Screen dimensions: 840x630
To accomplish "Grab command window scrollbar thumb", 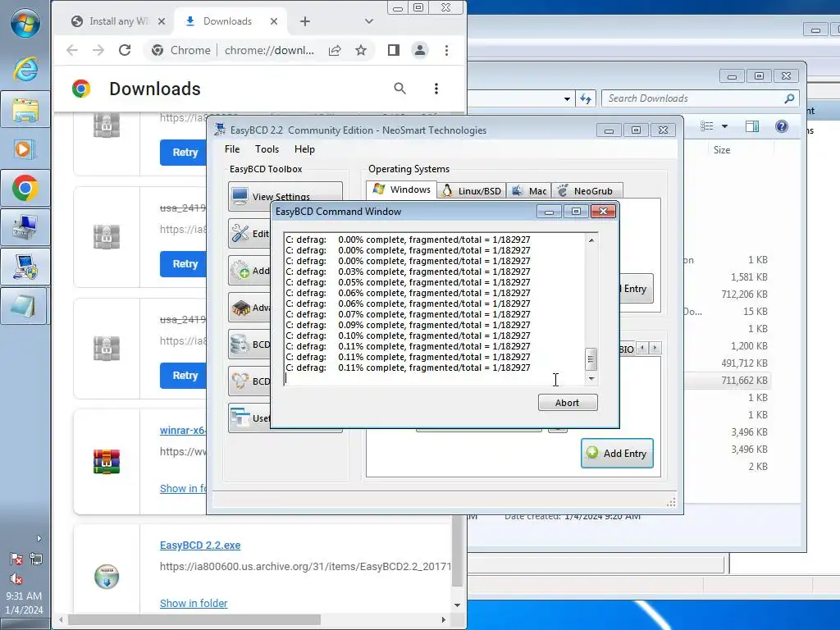I will pyautogui.click(x=591, y=359).
